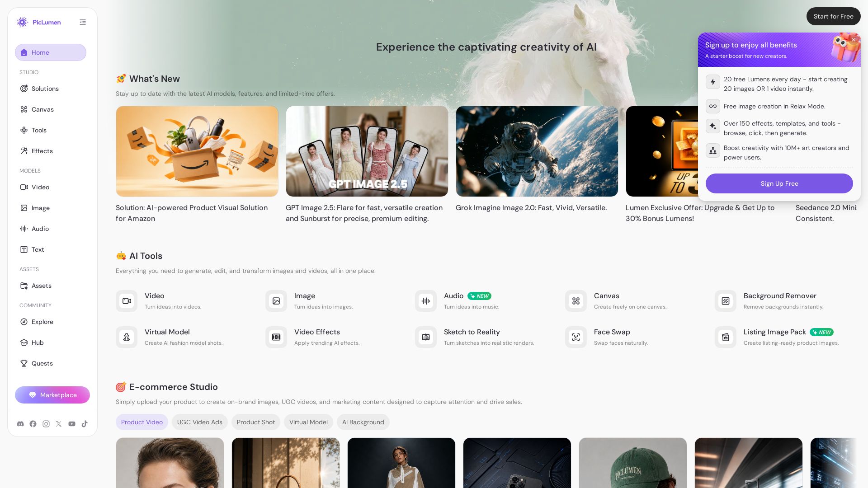Image resolution: width=868 pixels, height=488 pixels.
Task: Open the Background Remover tool icon
Action: click(x=726, y=301)
